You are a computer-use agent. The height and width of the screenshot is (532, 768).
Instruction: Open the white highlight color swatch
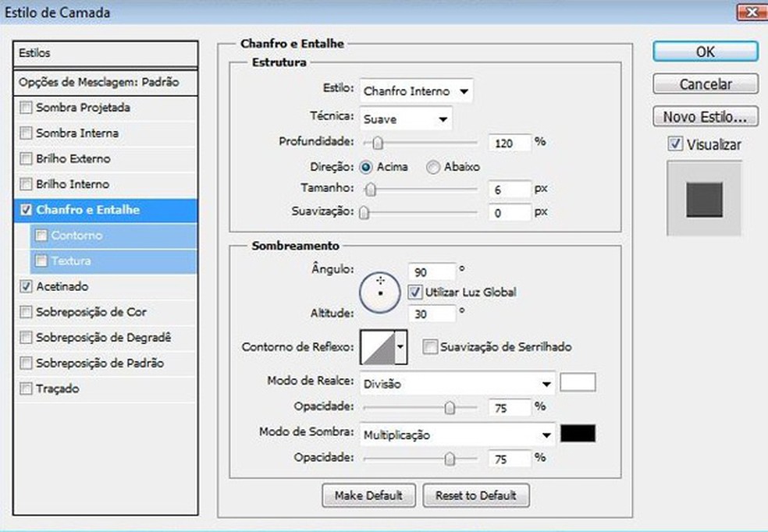tap(578, 382)
